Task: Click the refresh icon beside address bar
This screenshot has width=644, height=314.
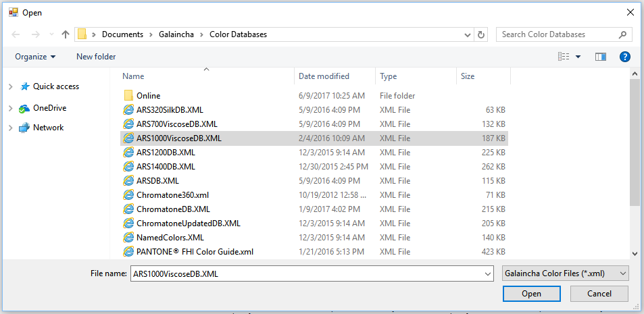Action: [x=481, y=34]
